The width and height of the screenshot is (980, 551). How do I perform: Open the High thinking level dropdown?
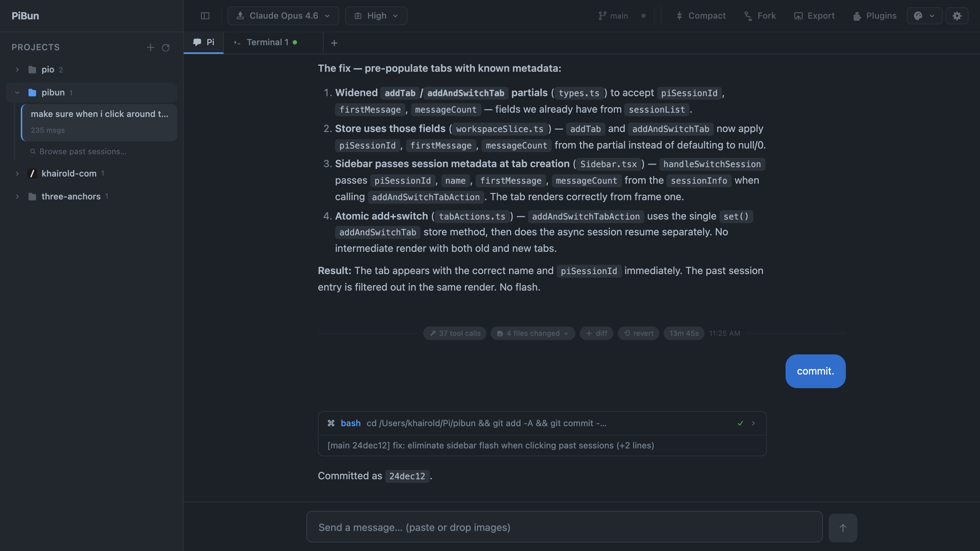click(x=376, y=15)
